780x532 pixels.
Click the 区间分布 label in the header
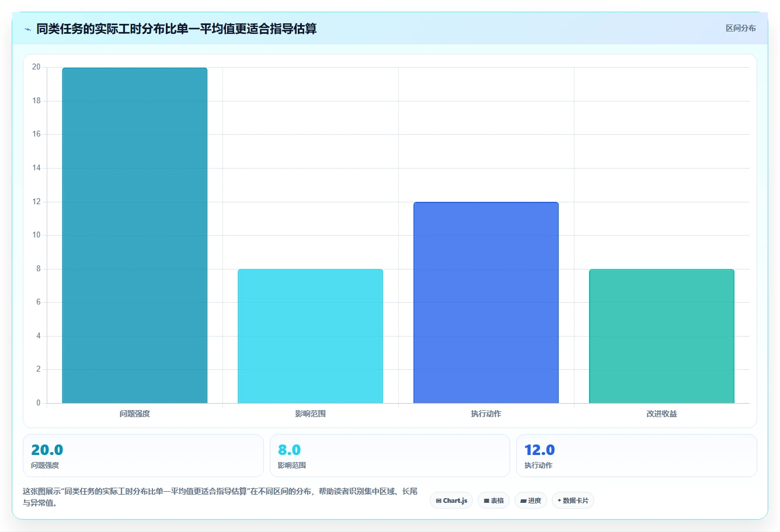pos(740,28)
